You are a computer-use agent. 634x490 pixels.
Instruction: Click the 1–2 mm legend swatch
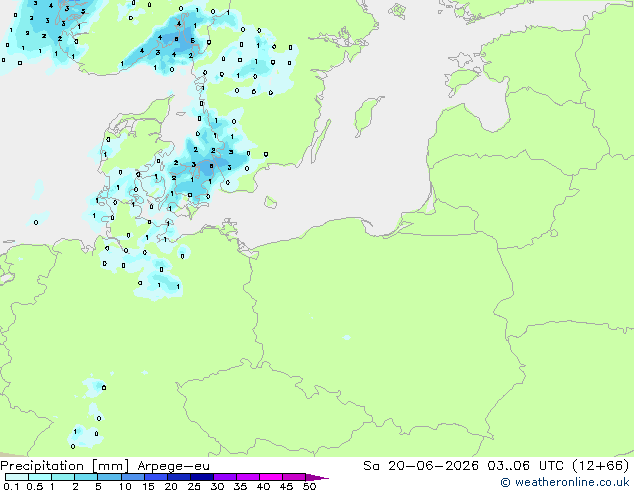click(x=63, y=477)
